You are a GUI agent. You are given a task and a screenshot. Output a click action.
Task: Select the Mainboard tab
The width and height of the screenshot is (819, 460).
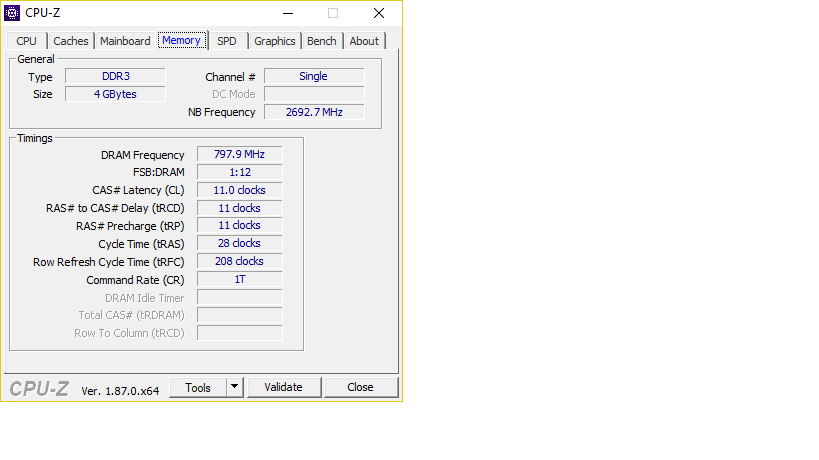click(x=125, y=41)
